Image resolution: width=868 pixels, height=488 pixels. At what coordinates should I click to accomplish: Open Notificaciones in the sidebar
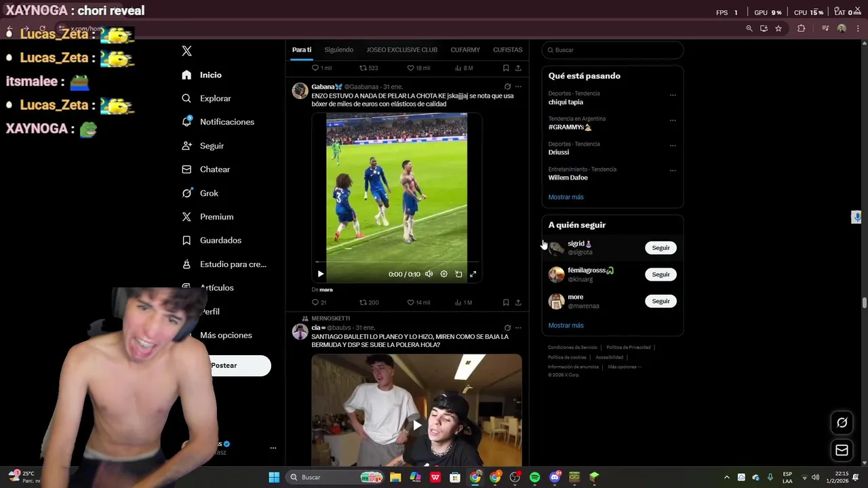(218, 122)
